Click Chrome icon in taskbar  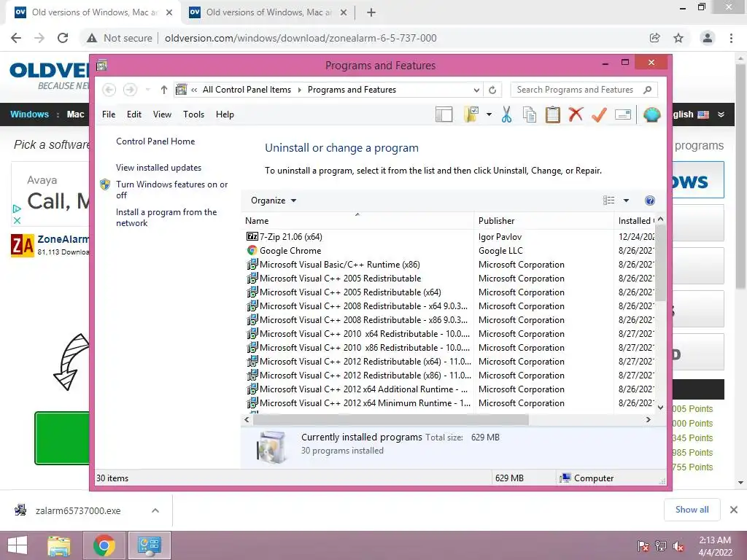[x=104, y=545]
